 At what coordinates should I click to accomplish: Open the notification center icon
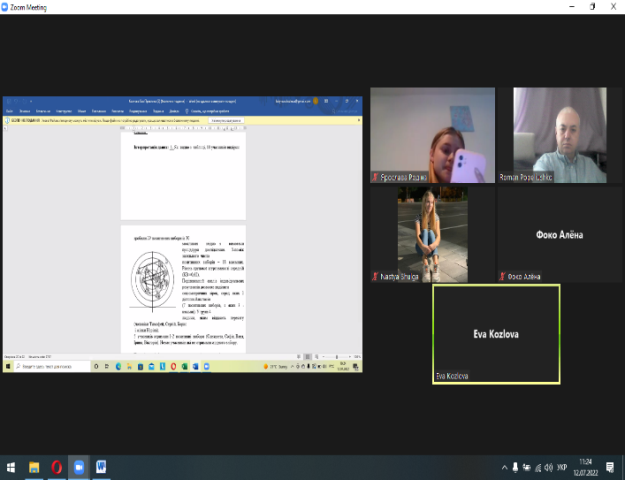[x=610, y=467]
